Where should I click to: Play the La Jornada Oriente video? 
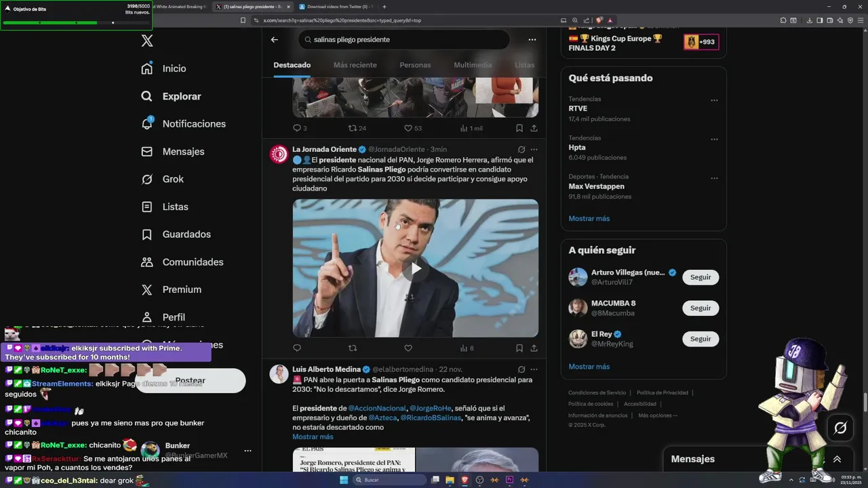click(x=416, y=268)
